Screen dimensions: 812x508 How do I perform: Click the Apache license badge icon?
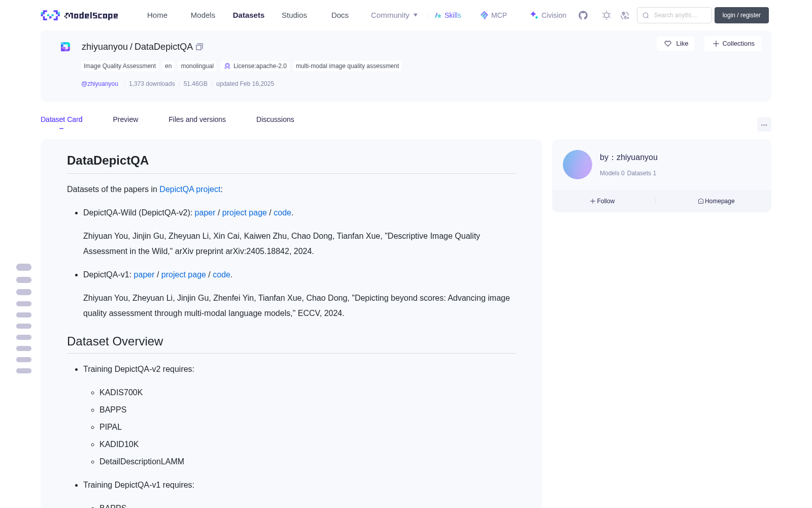tap(227, 66)
